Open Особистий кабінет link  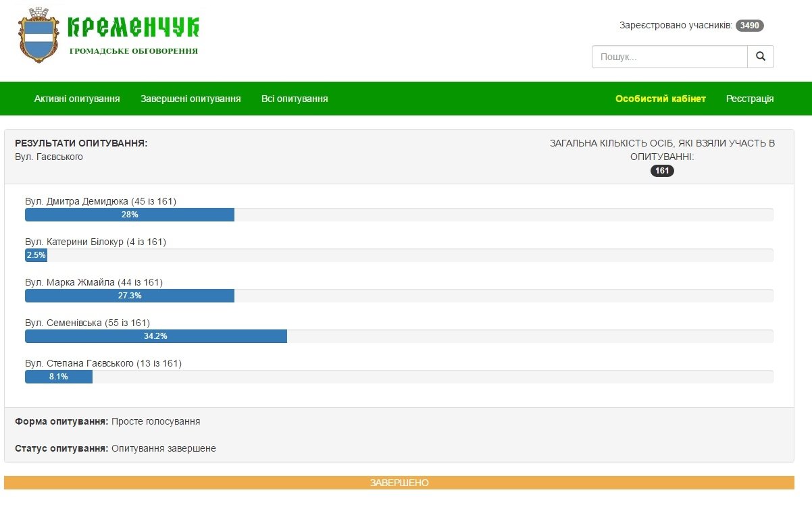click(660, 99)
